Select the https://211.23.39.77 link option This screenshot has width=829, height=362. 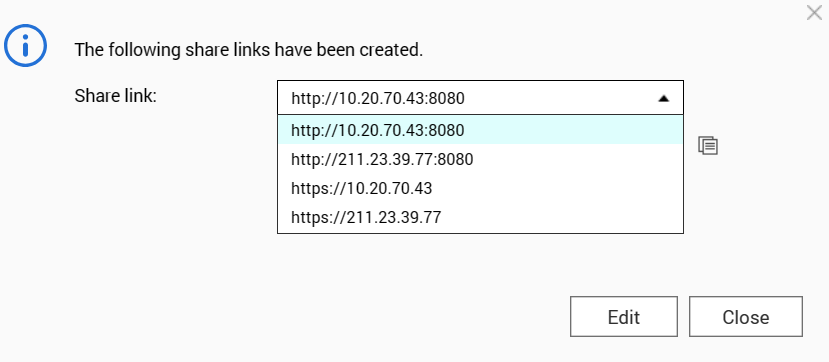480,217
